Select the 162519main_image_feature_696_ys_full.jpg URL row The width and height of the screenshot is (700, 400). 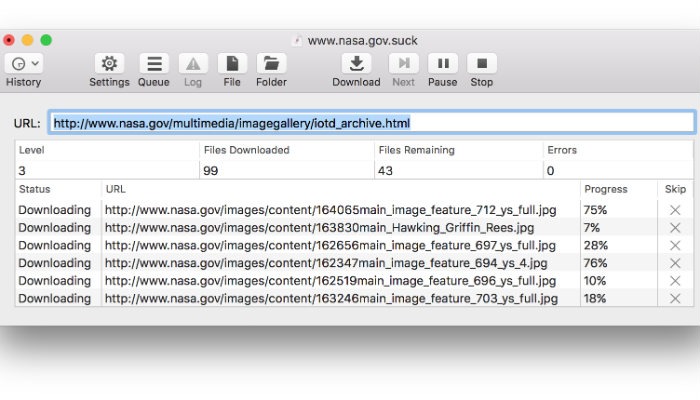(x=330, y=281)
